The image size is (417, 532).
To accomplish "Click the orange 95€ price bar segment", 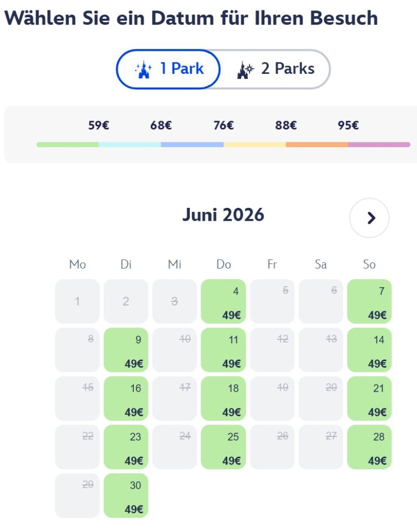I will tap(317, 144).
